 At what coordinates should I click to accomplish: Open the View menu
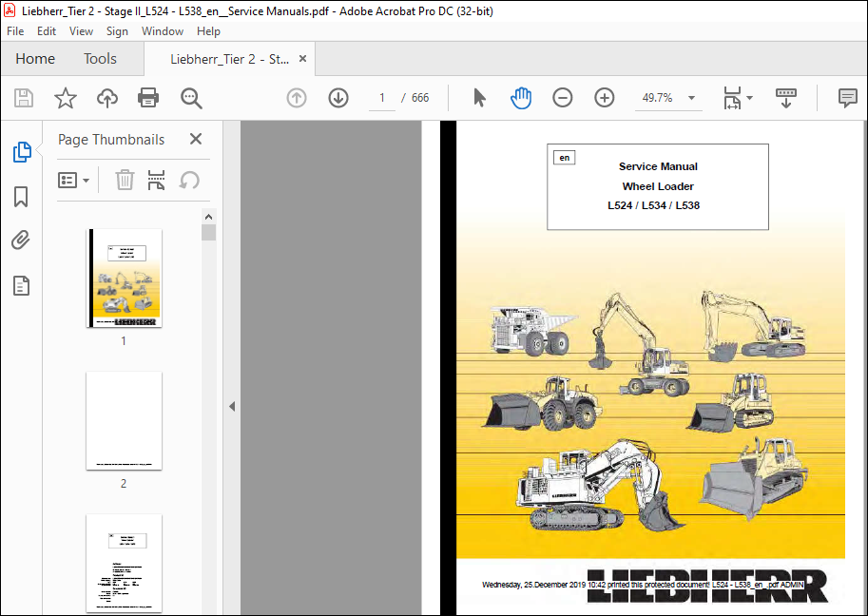(81, 31)
